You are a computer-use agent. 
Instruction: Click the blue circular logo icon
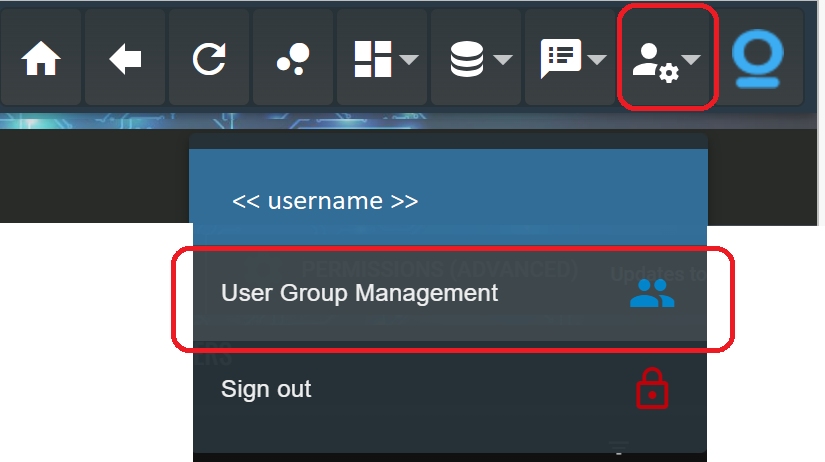pos(759,58)
